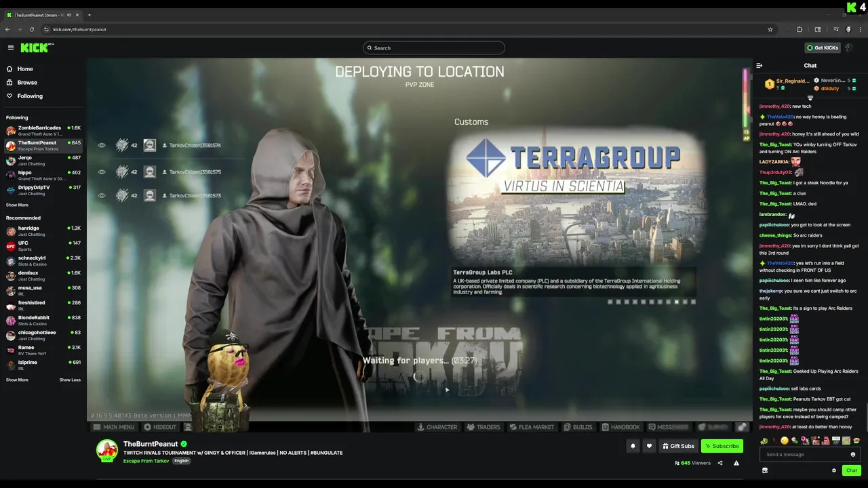Click English language tag

pos(181,461)
